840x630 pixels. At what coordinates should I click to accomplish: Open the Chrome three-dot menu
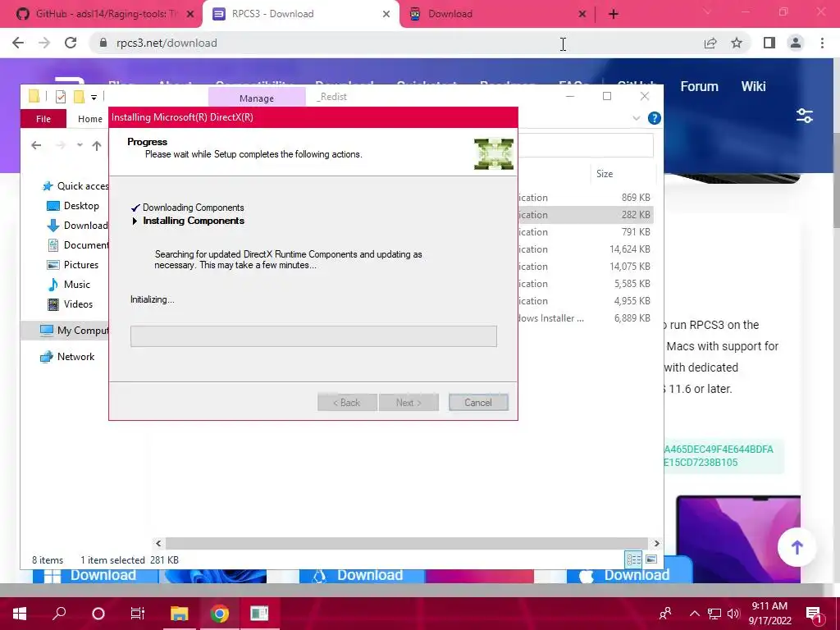point(822,43)
